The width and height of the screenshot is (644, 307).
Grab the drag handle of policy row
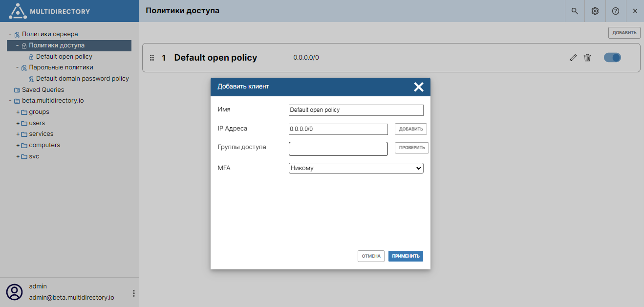tap(151, 58)
